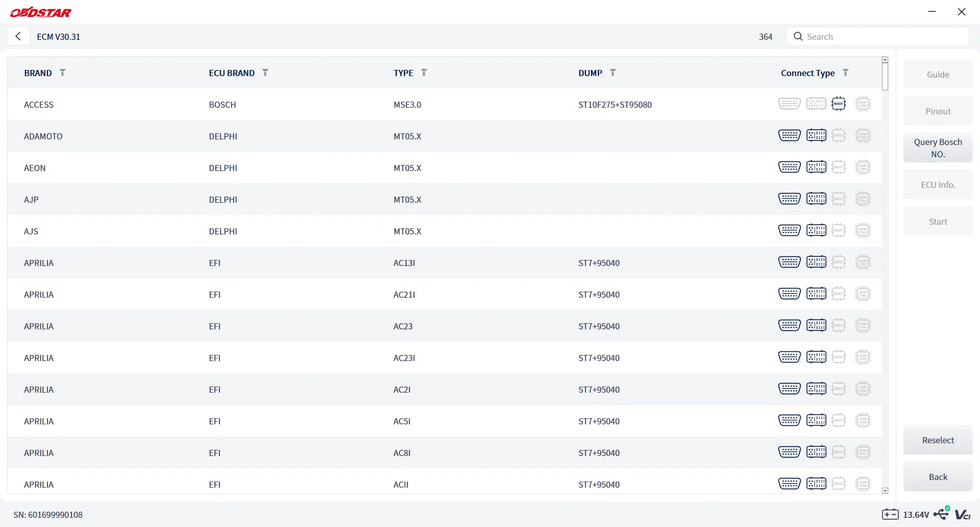
Task: Select the ADAMOTO brand cell
Action: [43, 136]
